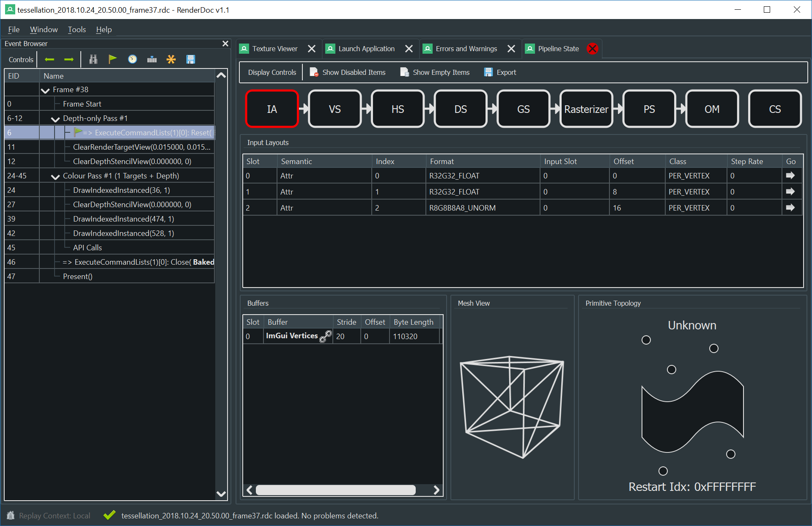Toggle Show Disabled Items

[x=347, y=72]
